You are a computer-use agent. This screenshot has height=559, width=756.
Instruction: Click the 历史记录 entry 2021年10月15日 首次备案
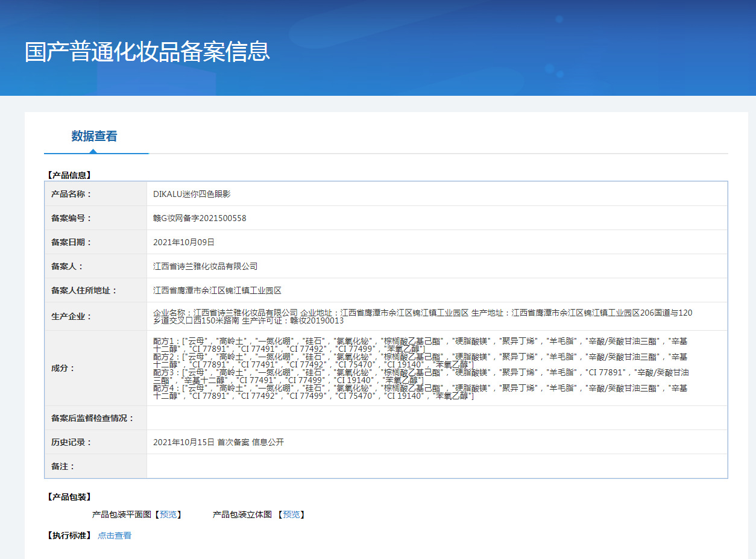218,442
